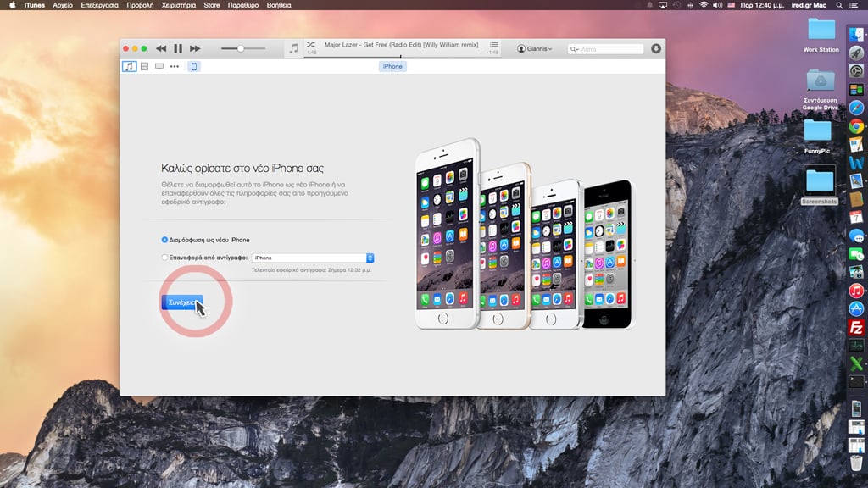
Task: Show more library types with ellipsis button
Action: (175, 66)
